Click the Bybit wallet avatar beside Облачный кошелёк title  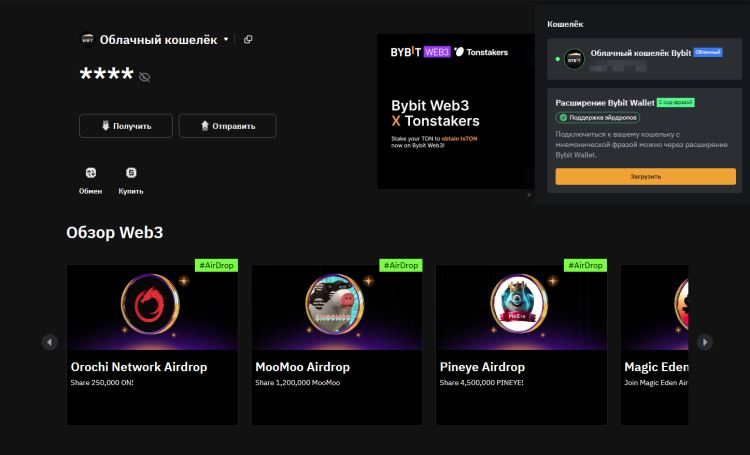click(87, 39)
